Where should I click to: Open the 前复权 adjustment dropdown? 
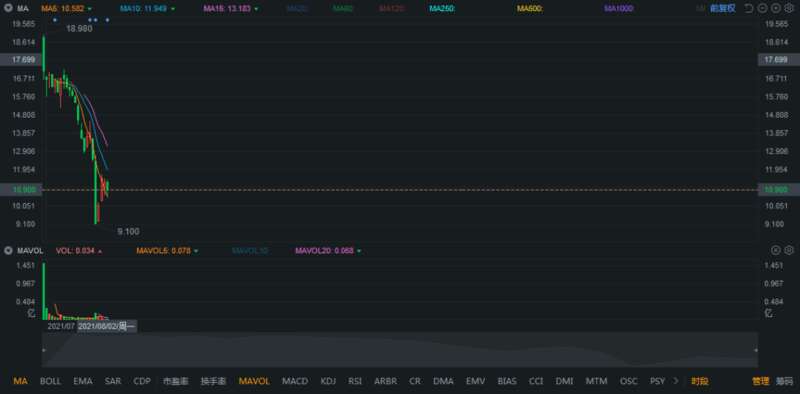point(722,8)
